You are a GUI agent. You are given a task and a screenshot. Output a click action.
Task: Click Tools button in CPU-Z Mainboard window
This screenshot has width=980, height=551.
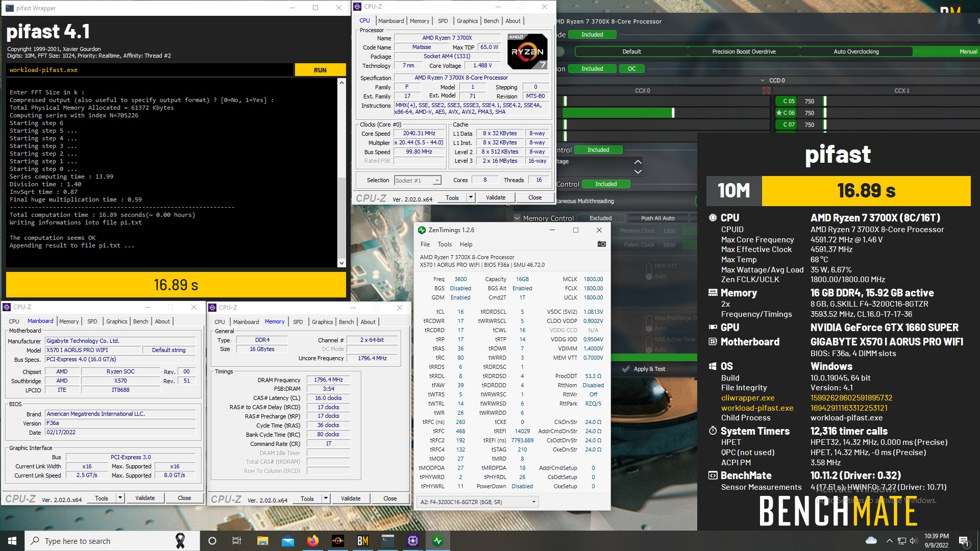[x=102, y=498]
